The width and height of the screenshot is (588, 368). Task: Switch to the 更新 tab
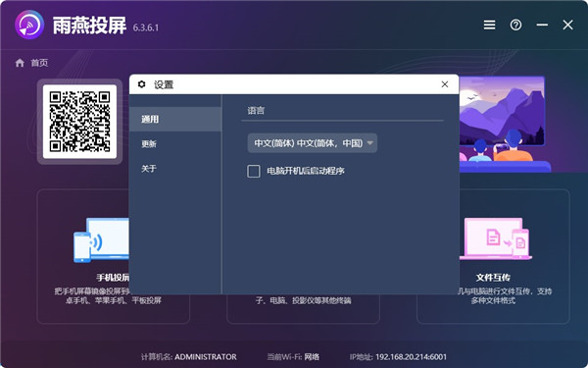tap(175, 144)
